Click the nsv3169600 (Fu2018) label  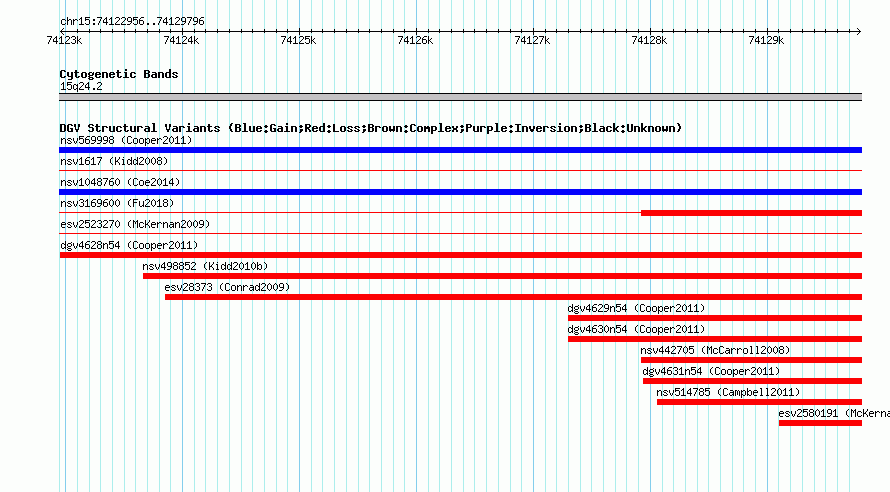pos(117,203)
